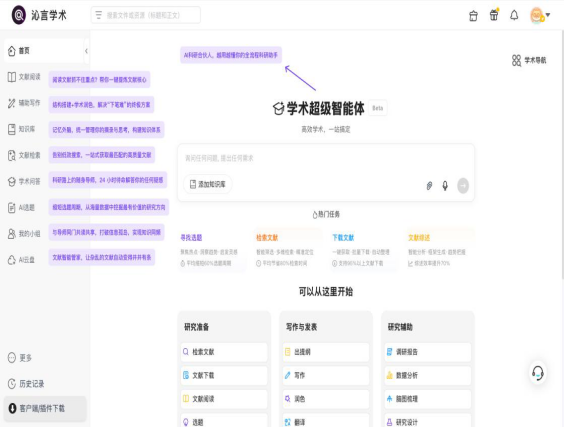Screen dimensions: 565x428
Task: Open the gift box icon in header
Action: pyautogui.click(x=494, y=15)
